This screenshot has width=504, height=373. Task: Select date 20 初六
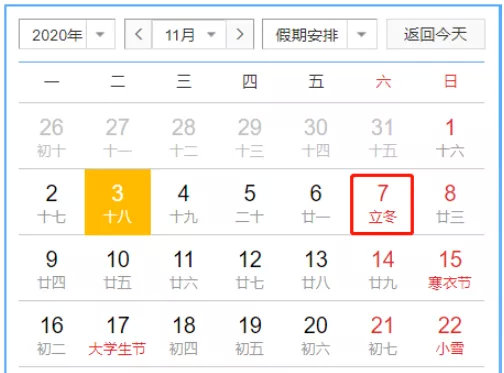coord(316,334)
